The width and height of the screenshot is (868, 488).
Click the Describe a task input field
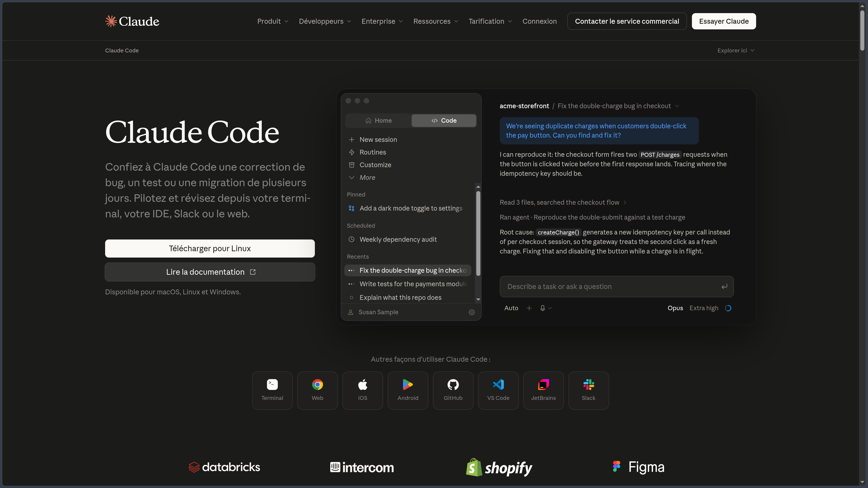point(617,287)
